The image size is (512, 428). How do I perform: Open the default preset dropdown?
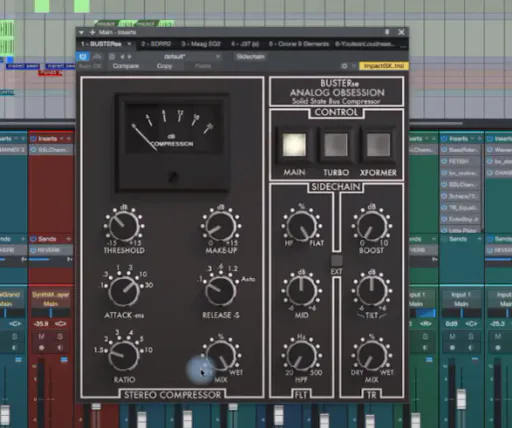point(218,57)
